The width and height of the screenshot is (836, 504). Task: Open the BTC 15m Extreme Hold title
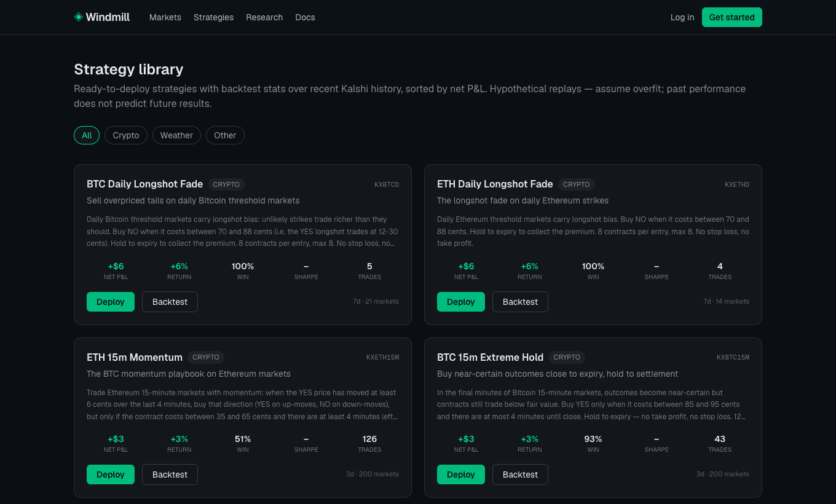coord(490,357)
